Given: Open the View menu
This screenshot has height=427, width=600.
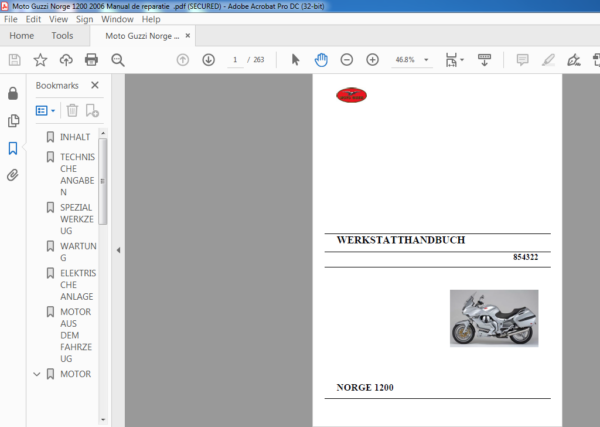Looking at the screenshot, I should [x=59, y=19].
